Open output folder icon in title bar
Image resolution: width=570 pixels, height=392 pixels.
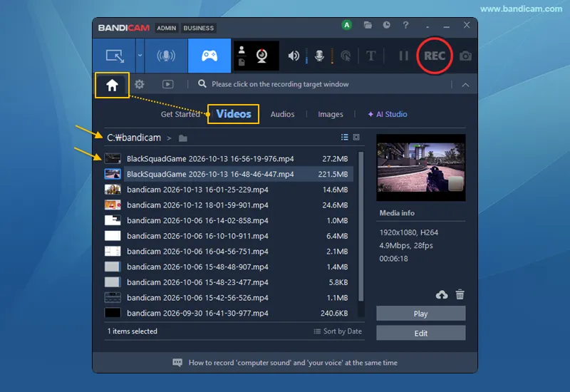tap(368, 25)
